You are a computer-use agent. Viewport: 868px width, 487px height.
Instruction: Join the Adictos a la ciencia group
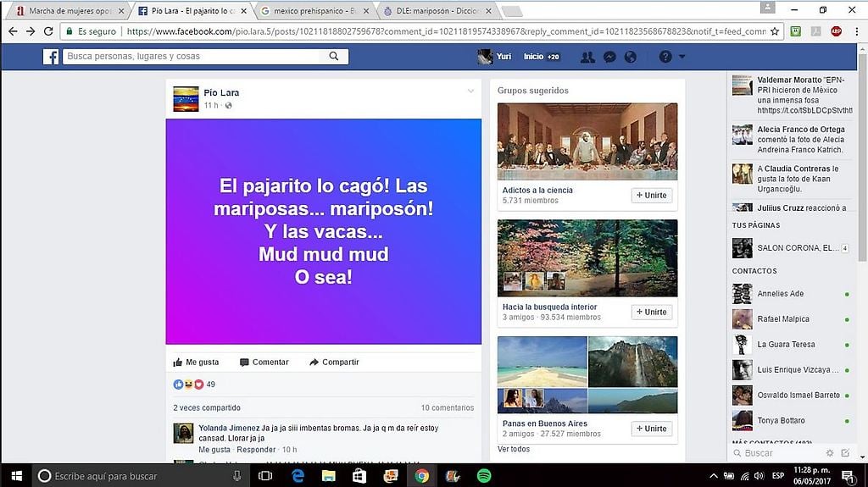tap(651, 196)
